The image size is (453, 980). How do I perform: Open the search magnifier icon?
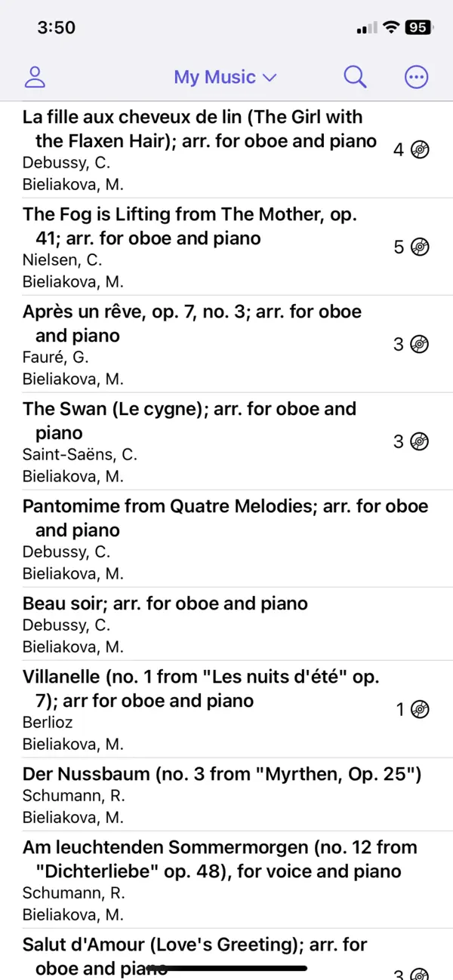tap(355, 76)
